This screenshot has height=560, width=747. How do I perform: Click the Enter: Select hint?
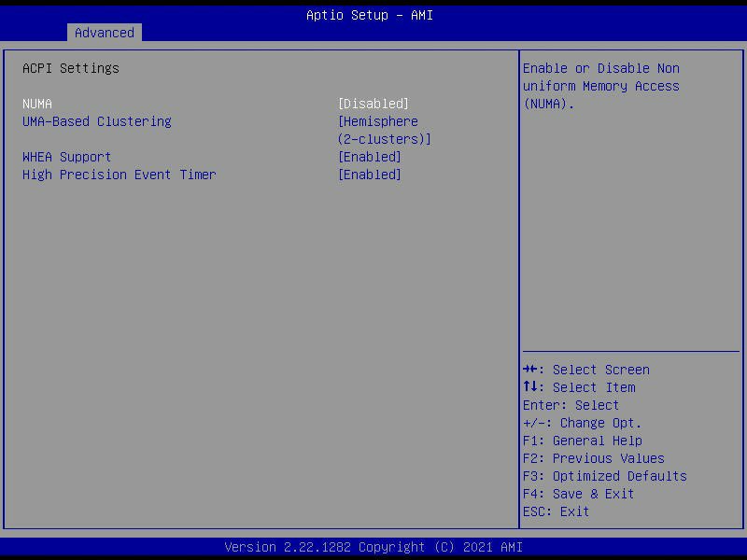(x=571, y=405)
